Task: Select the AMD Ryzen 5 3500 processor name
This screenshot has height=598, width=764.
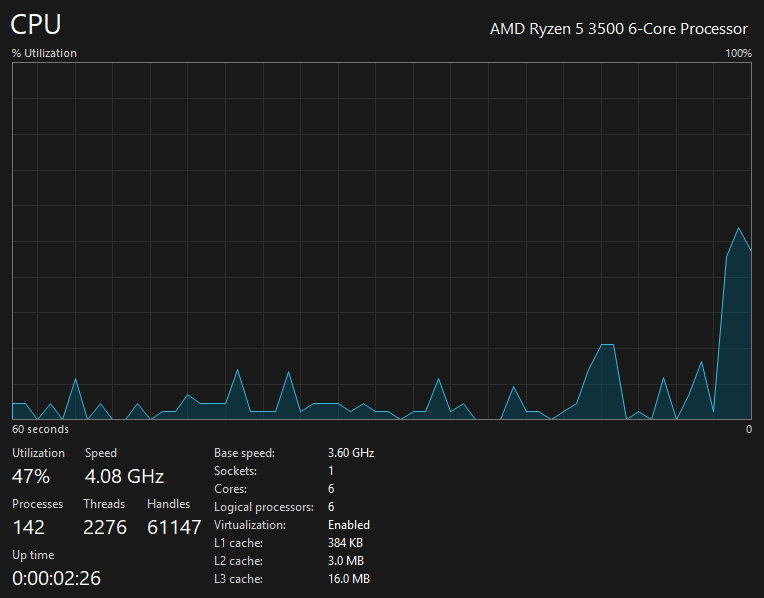Action: (x=619, y=29)
